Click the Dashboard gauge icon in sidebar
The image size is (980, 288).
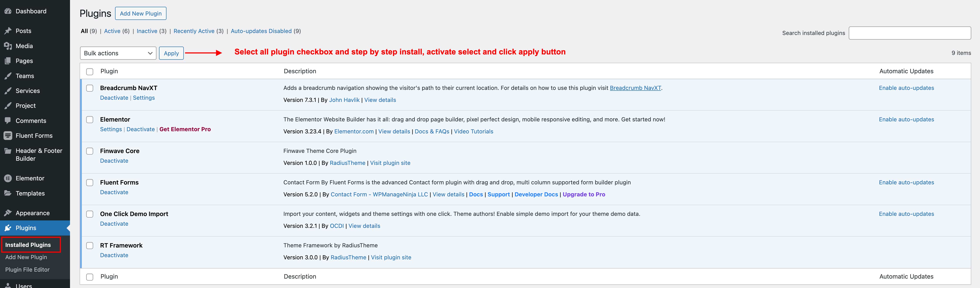click(8, 11)
